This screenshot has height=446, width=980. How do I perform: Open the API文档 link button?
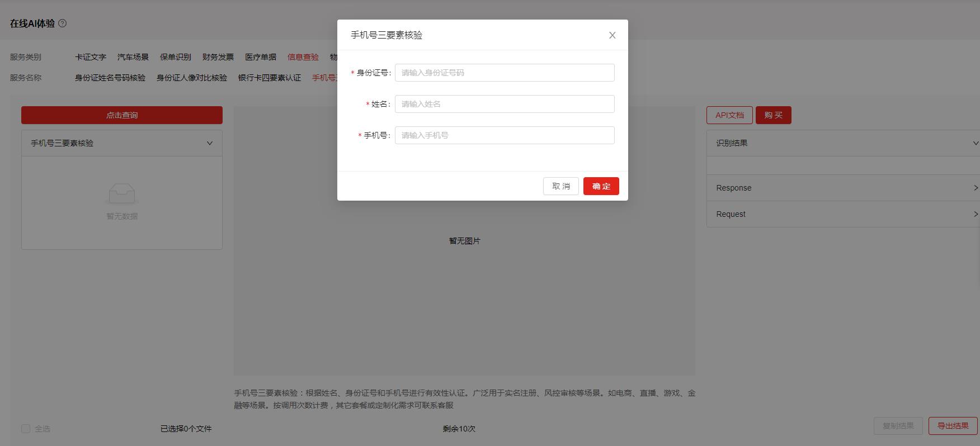(729, 115)
